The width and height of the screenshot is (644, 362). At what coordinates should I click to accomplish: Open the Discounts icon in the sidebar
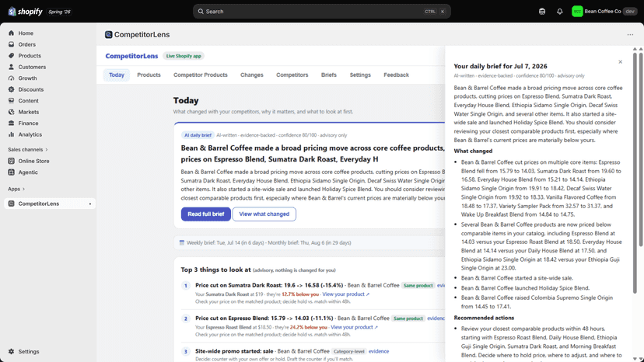point(11,89)
